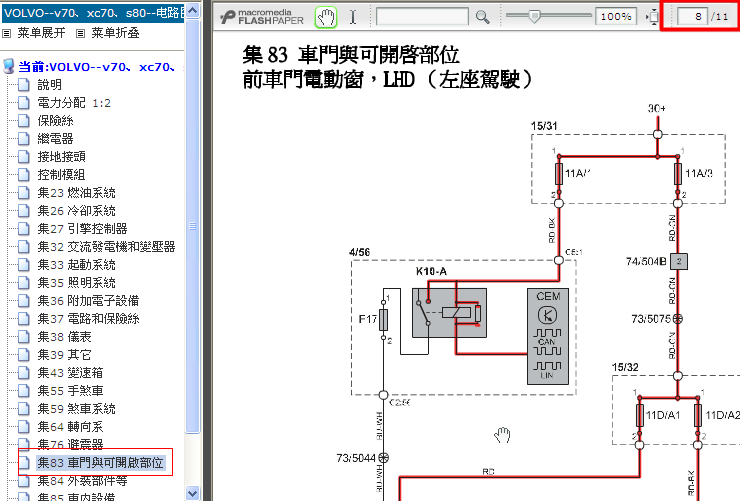Open the 電力分配 1:2 item
Viewport: 740px width, 501px height.
coord(74,103)
